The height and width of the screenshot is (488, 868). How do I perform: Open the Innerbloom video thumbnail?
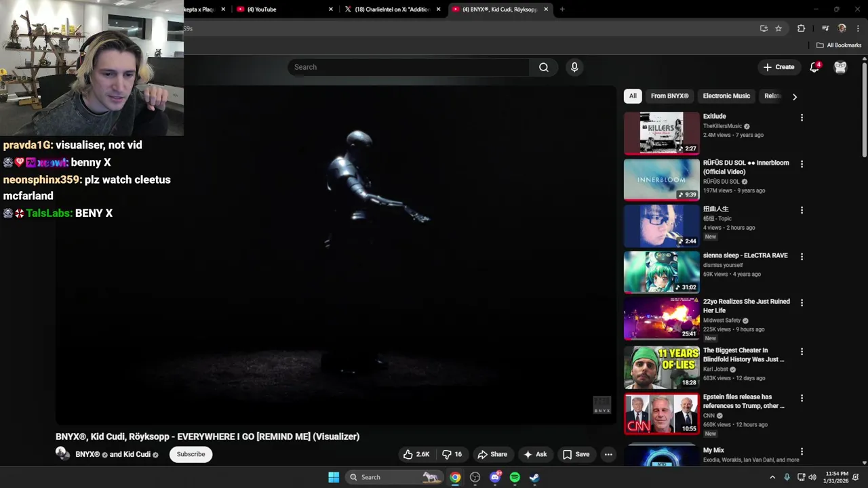(661, 180)
